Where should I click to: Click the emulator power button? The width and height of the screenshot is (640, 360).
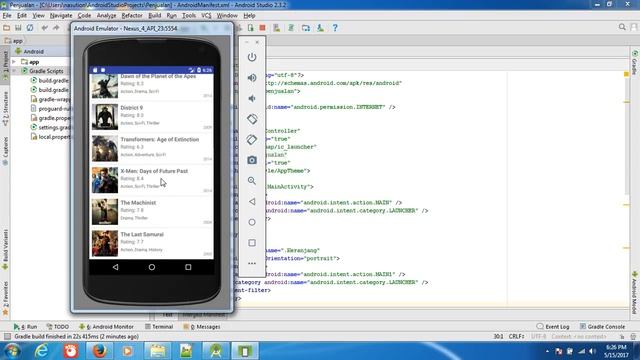coord(252,57)
